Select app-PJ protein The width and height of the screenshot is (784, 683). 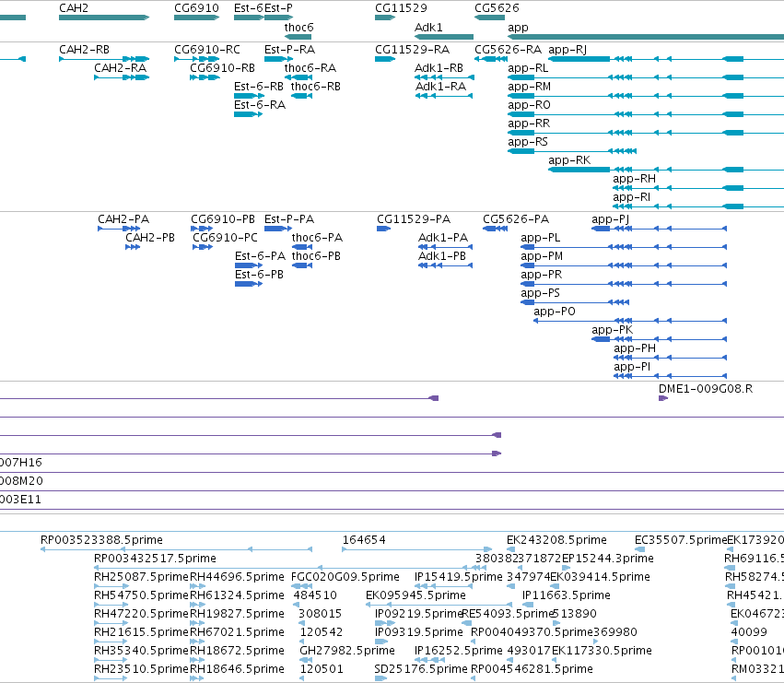point(659,229)
